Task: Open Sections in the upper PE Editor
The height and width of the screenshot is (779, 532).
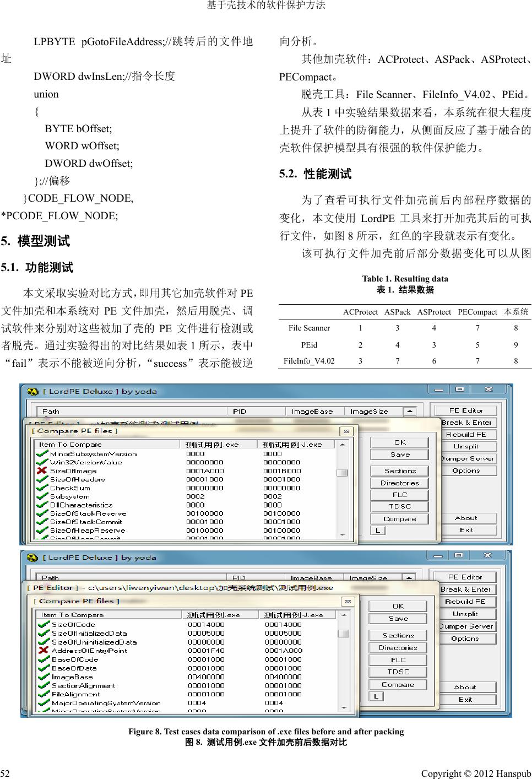Action: pyautogui.click(x=399, y=471)
